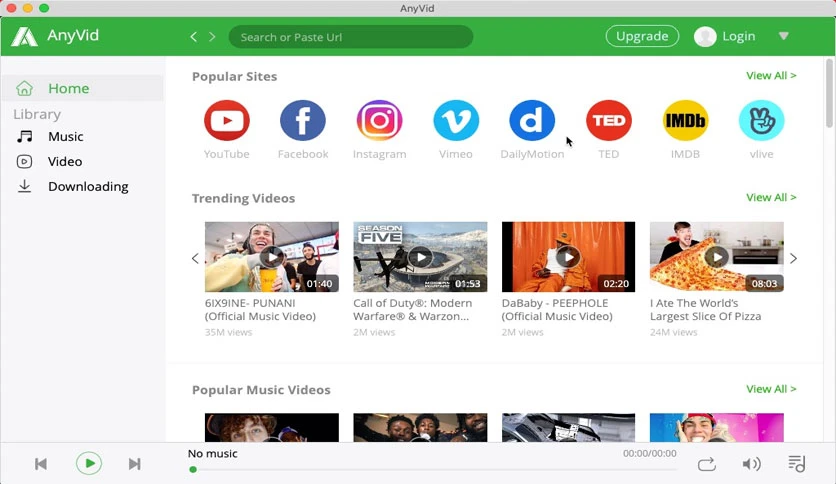Screen dimensions: 836x484
Task: Click the user avatar icon next to Login
Action: (x=705, y=36)
